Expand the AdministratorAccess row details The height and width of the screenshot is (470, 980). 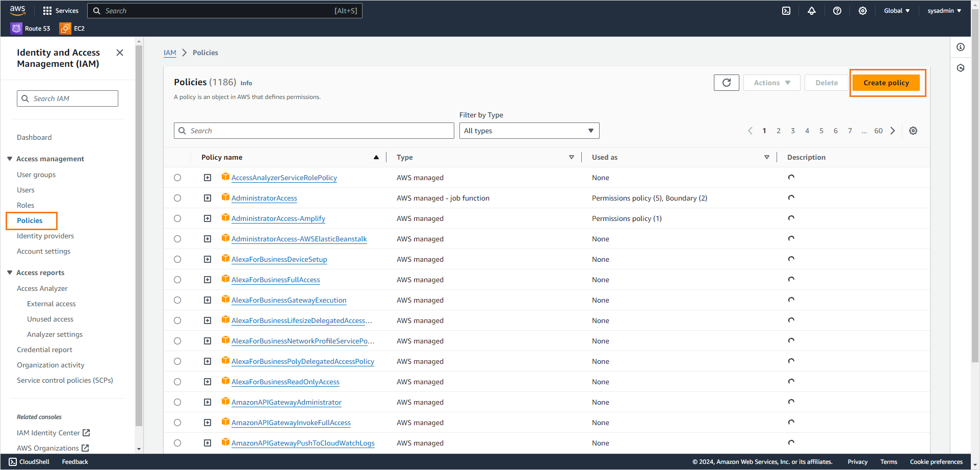pos(208,198)
